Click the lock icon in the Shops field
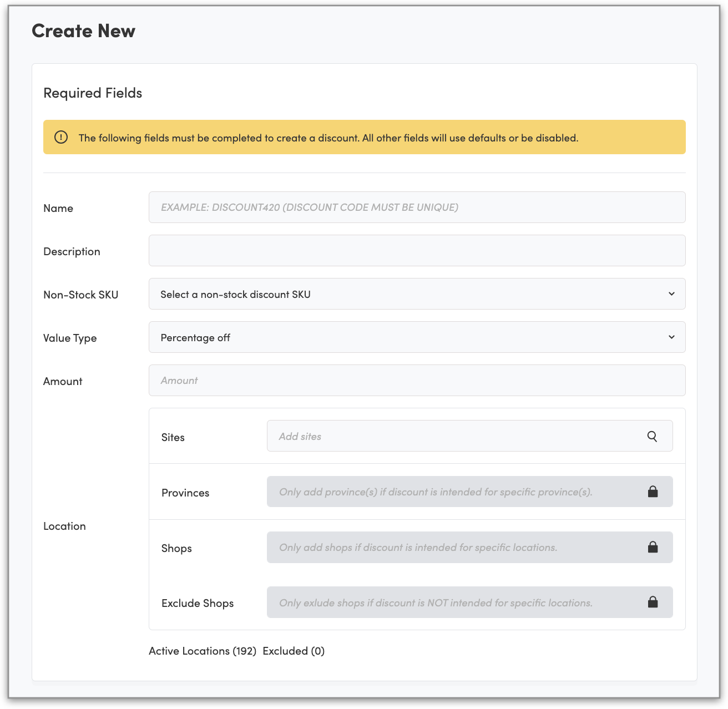Screen dimensions: 728x709 (x=653, y=547)
